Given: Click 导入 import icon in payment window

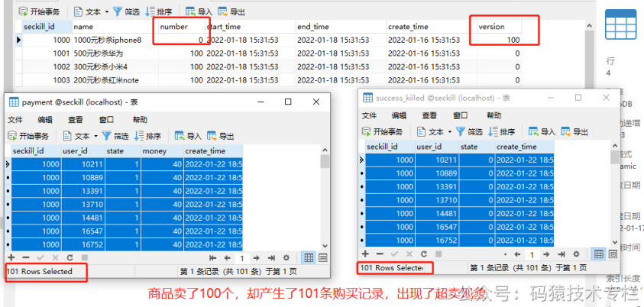Looking at the screenshot, I should [188, 136].
